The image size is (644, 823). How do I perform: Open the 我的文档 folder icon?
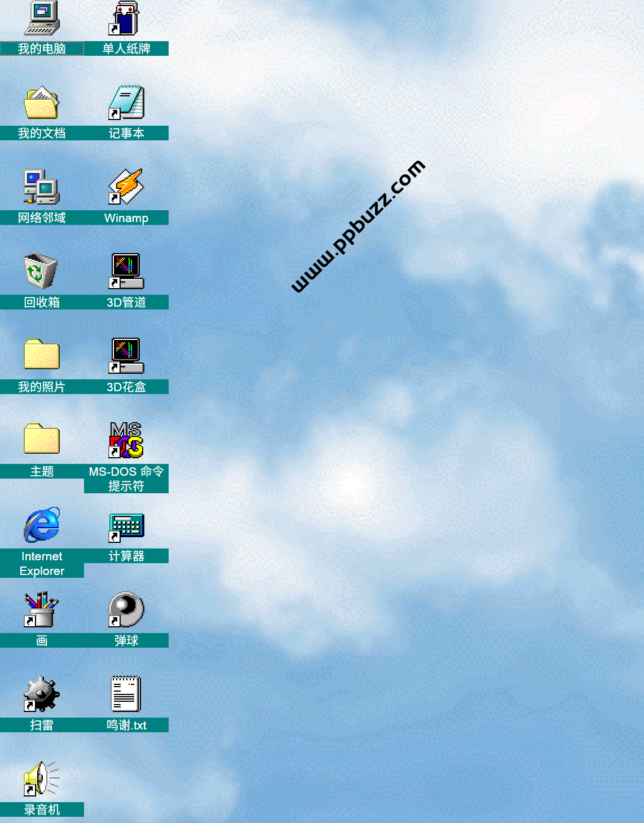tap(42, 103)
